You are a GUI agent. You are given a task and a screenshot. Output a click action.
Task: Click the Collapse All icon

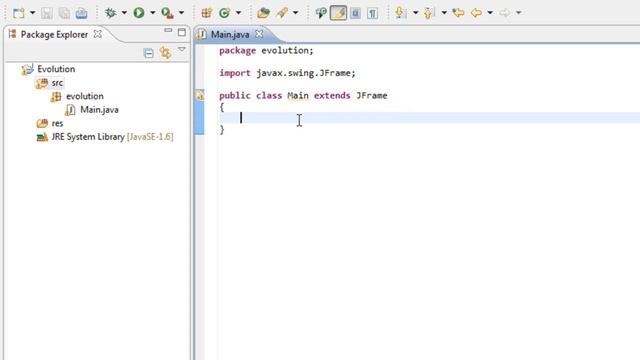[x=149, y=53]
